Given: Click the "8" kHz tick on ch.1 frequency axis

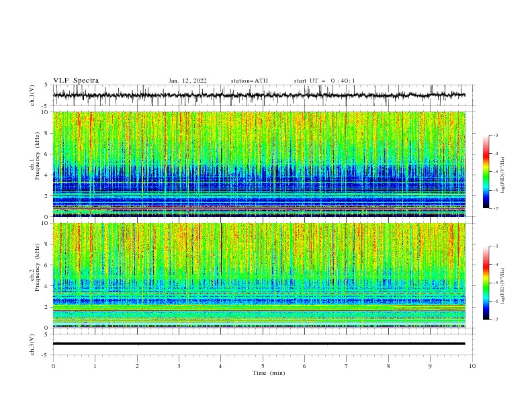Looking at the screenshot, I should tap(47, 133).
